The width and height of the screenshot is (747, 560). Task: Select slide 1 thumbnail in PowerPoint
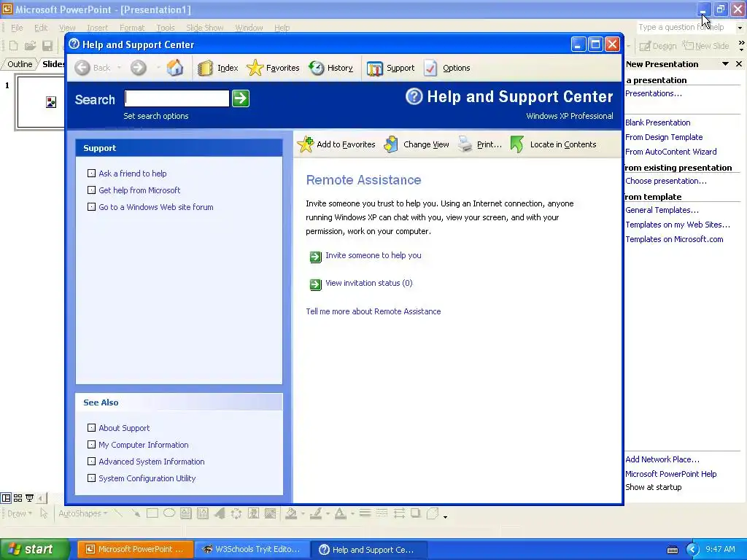41,102
